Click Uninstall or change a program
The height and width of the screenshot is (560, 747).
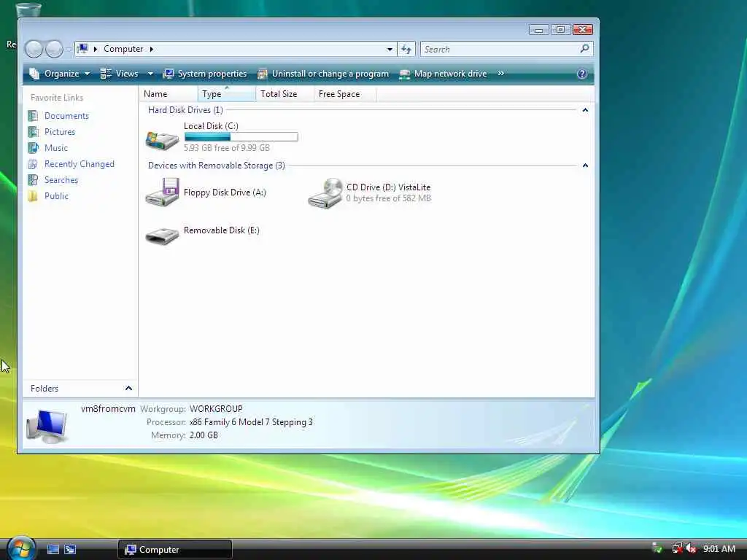(x=323, y=74)
